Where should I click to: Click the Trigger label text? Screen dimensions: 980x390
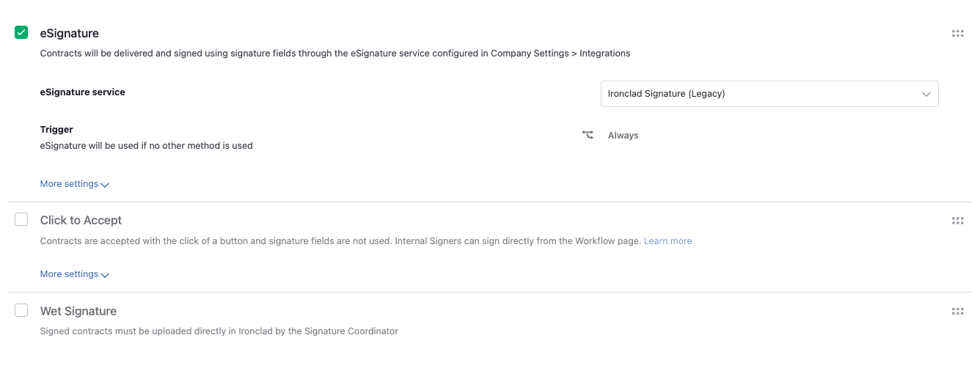tap(56, 130)
